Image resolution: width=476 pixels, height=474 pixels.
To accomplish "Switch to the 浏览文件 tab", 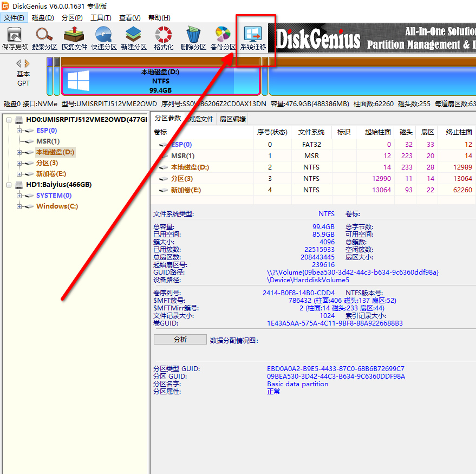I will click(200, 119).
